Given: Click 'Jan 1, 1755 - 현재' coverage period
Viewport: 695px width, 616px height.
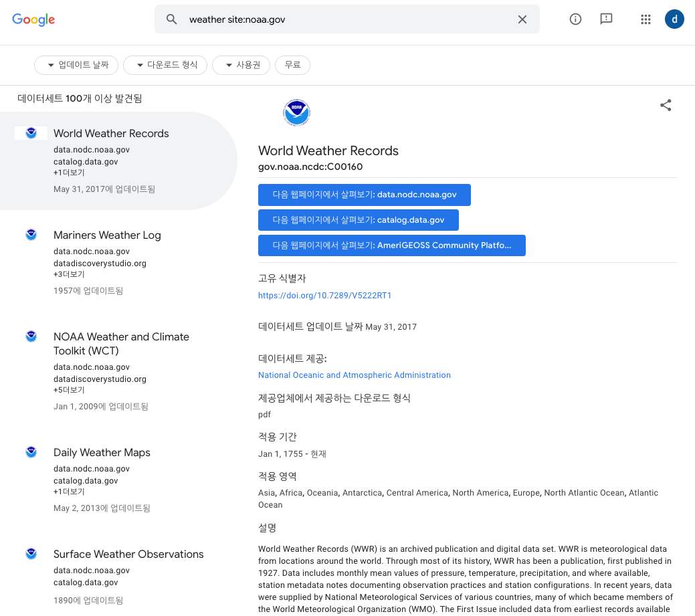Looking at the screenshot, I should (x=292, y=453).
